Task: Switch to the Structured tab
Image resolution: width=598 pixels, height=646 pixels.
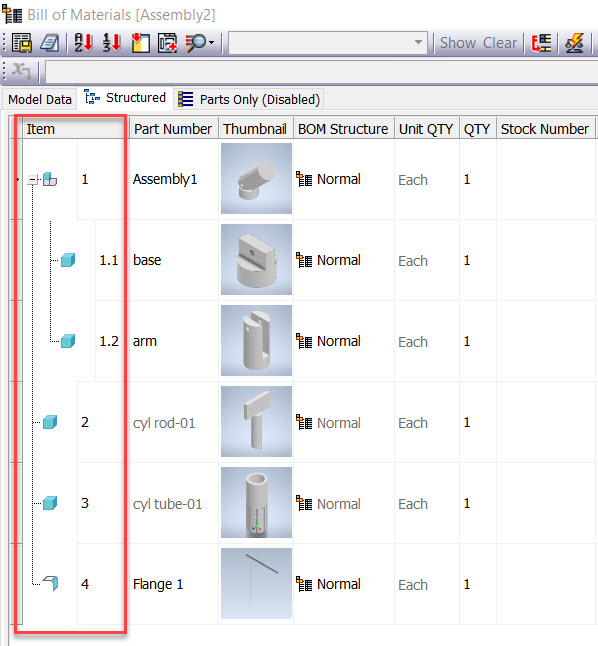Action: point(125,98)
